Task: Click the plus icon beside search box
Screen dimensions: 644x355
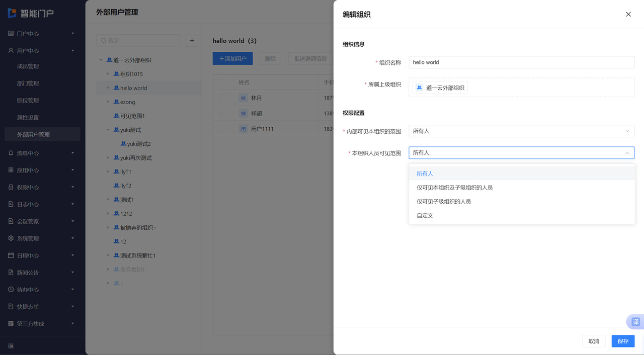Action: [x=192, y=40]
